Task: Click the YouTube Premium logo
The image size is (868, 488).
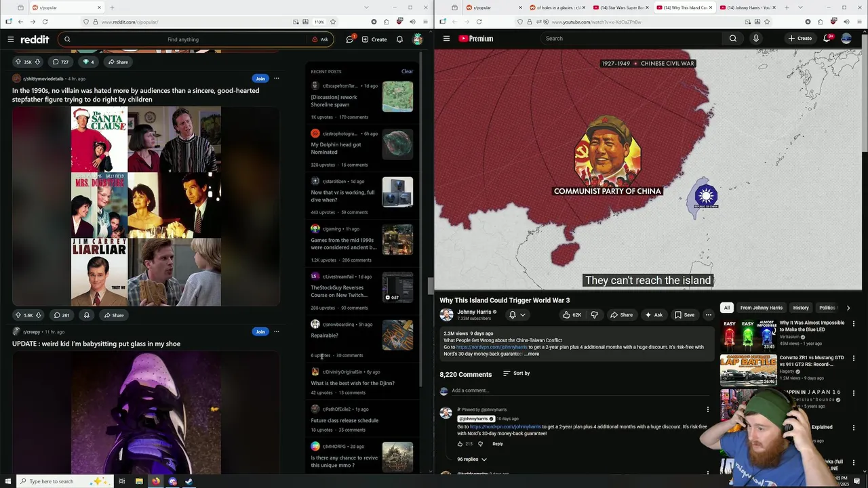Action: pos(476,39)
